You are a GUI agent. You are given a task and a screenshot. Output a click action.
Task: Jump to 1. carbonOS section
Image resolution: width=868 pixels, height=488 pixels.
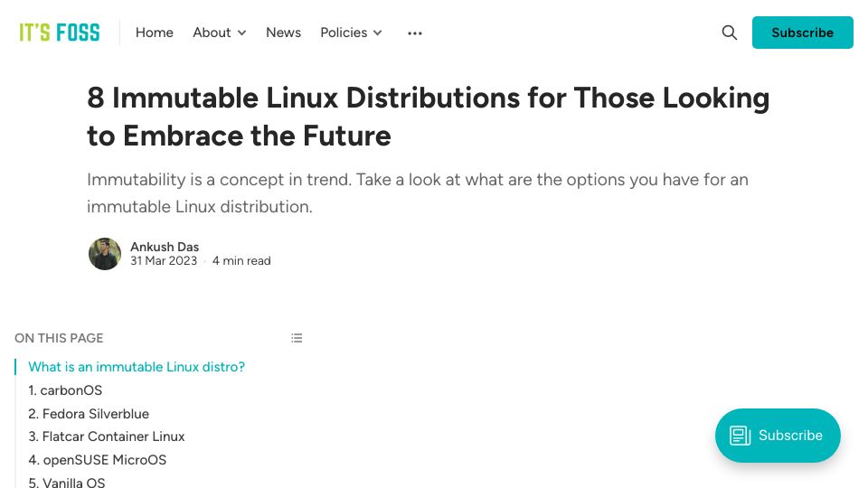(65, 390)
